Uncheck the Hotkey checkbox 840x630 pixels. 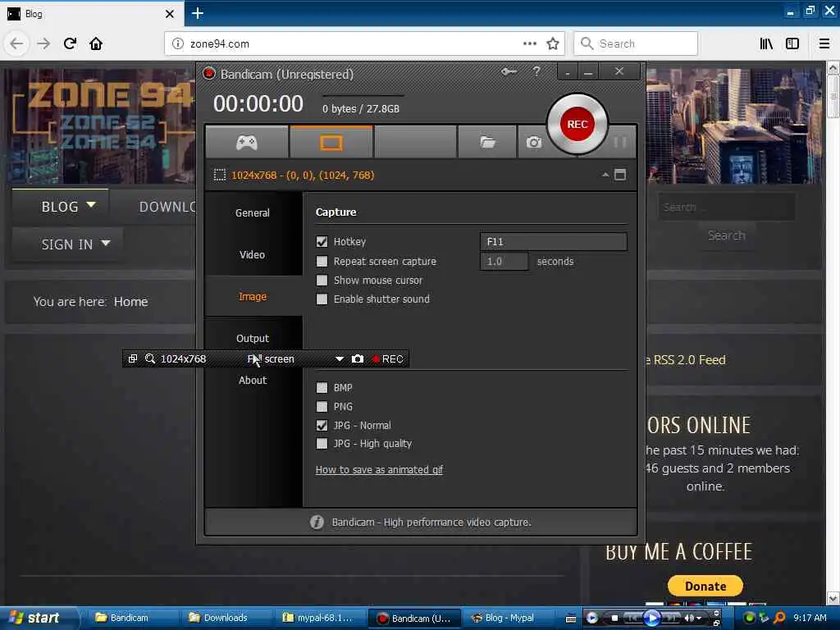[322, 242]
